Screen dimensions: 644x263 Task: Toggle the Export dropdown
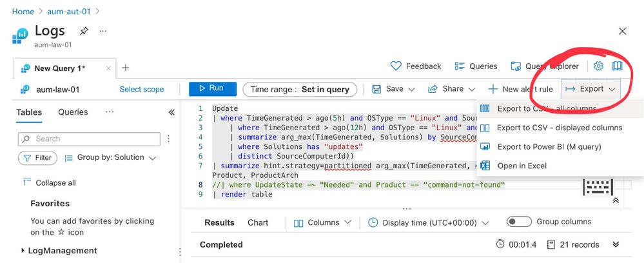[590, 89]
